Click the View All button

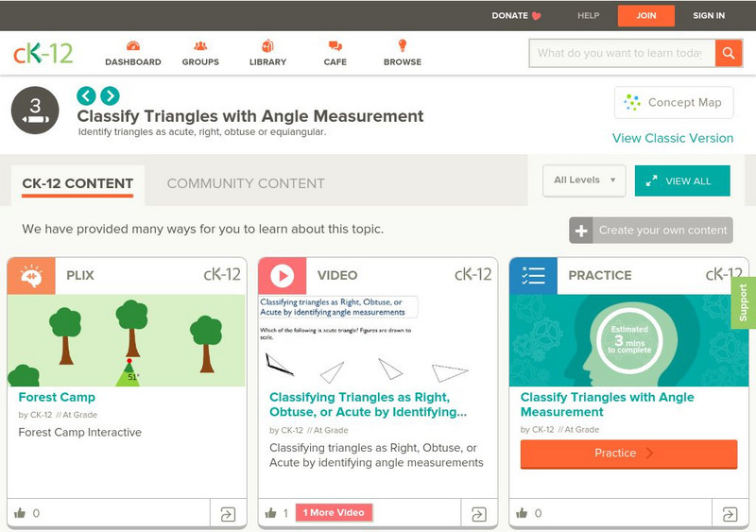coord(682,180)
